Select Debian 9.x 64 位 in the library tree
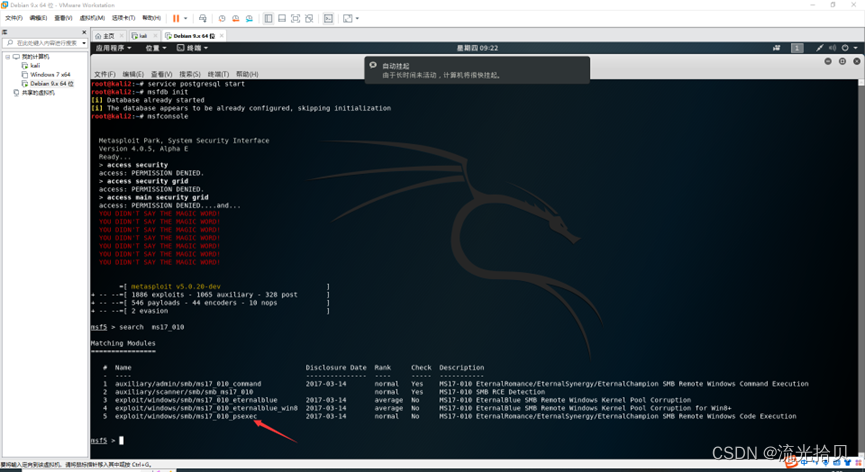 pos(51,84)
